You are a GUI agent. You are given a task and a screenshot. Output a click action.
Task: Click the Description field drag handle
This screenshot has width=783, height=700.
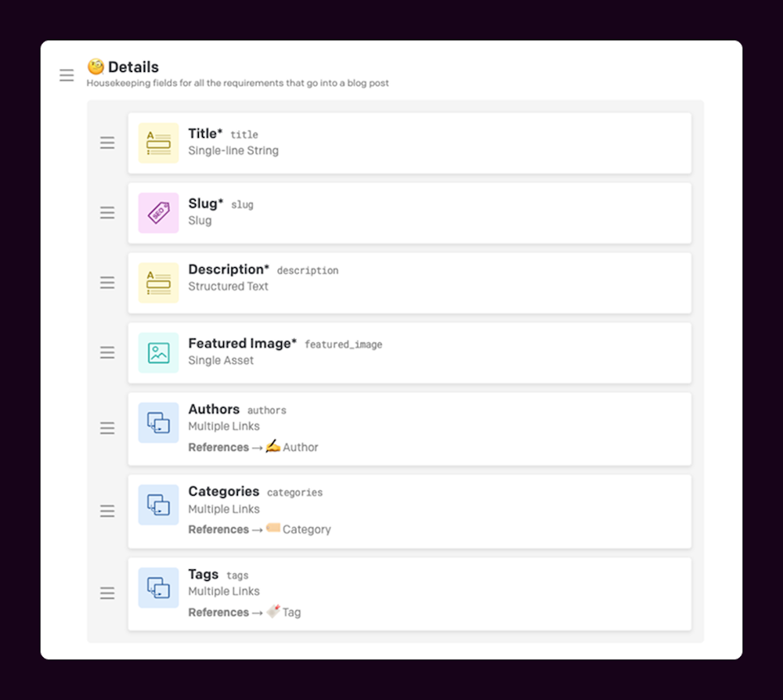[x=107, y=283]
